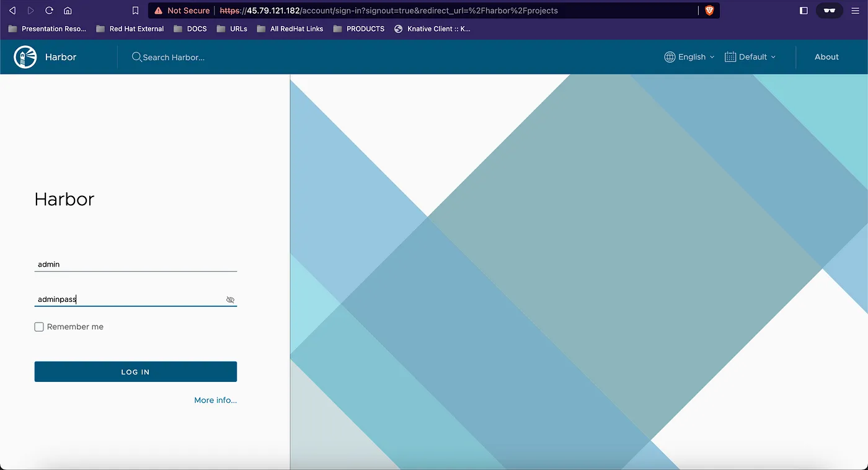Open the DOCS bookmarks folder

[190, 29]
